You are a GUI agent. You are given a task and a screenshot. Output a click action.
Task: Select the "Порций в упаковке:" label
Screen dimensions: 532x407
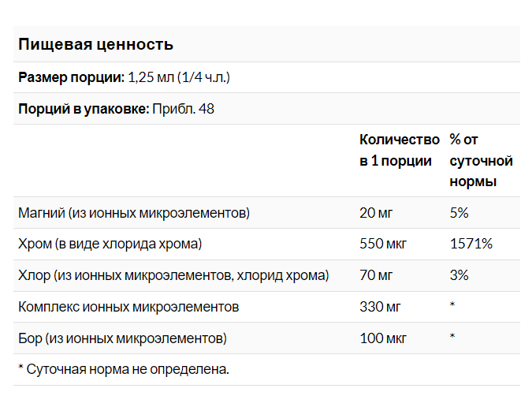tap(84, 108)
